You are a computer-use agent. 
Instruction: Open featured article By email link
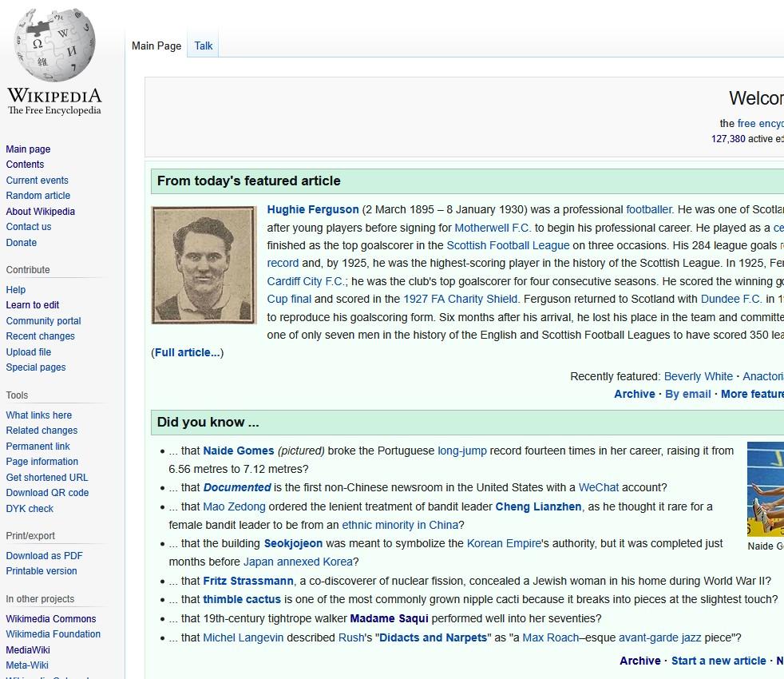[x=687, y=394]
